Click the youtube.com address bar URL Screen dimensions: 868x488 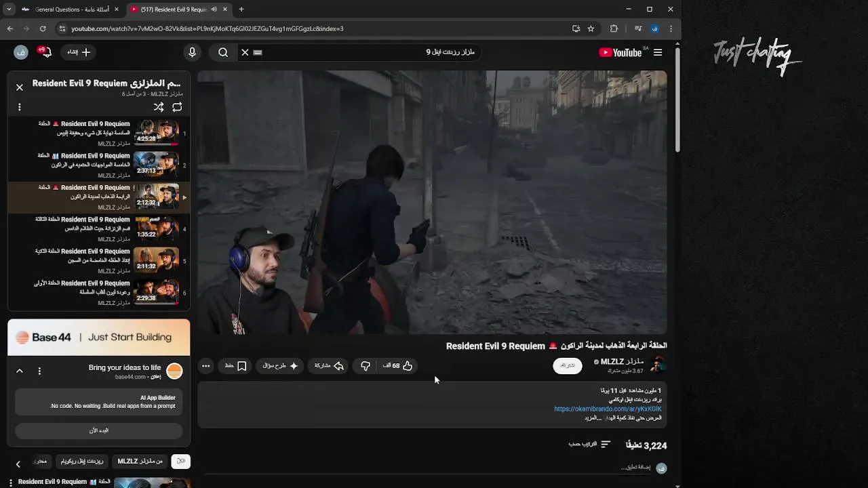click(208, 28)
